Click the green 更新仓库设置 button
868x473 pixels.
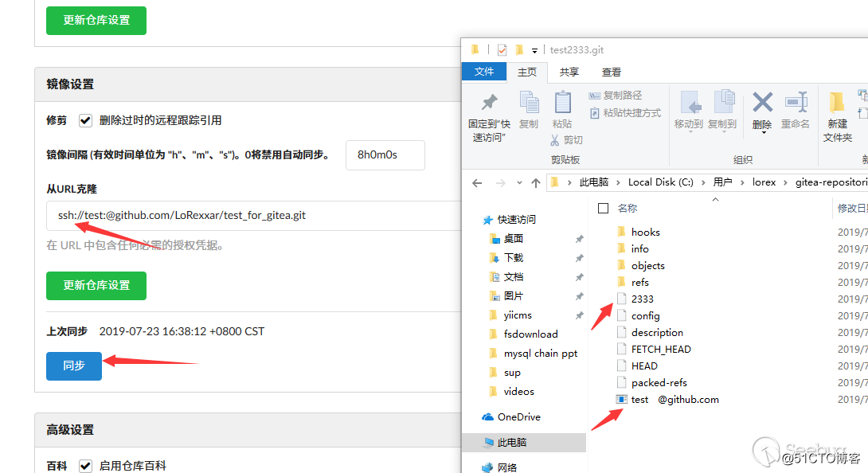click(x=96, y=286)
